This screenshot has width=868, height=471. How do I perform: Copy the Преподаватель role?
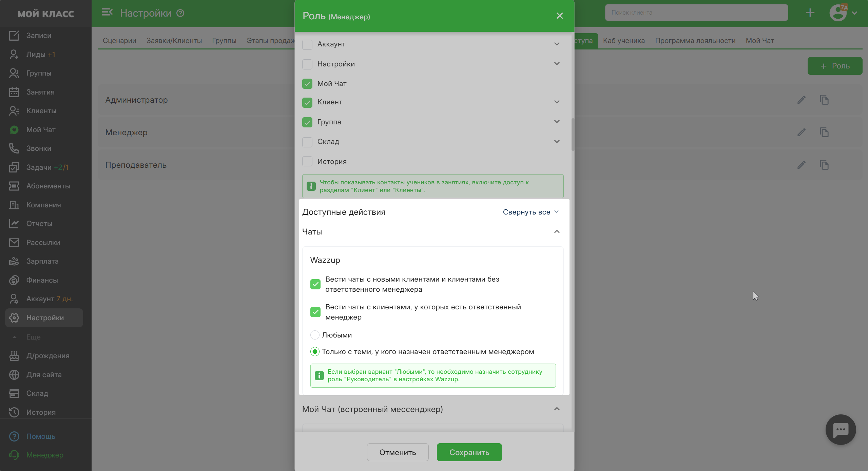(x=824, y=165)
